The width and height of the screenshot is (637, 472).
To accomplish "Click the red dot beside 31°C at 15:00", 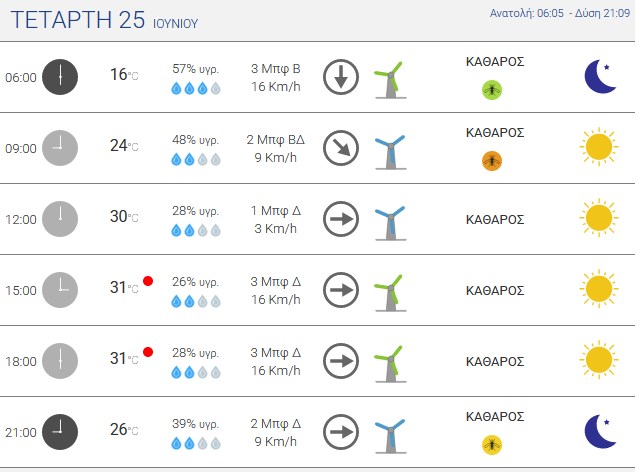I will coord(148,281).
